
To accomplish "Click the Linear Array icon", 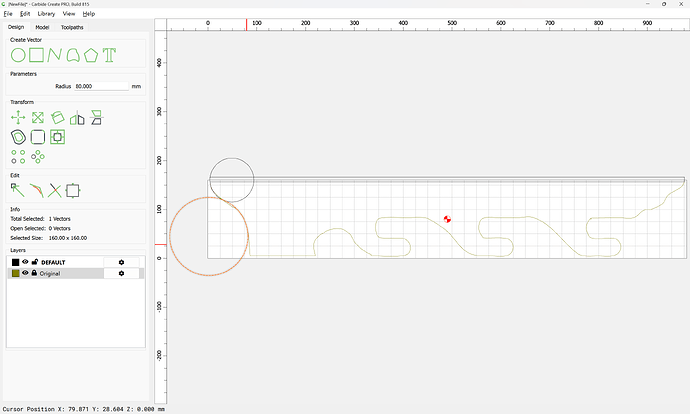I will point(18,156).
